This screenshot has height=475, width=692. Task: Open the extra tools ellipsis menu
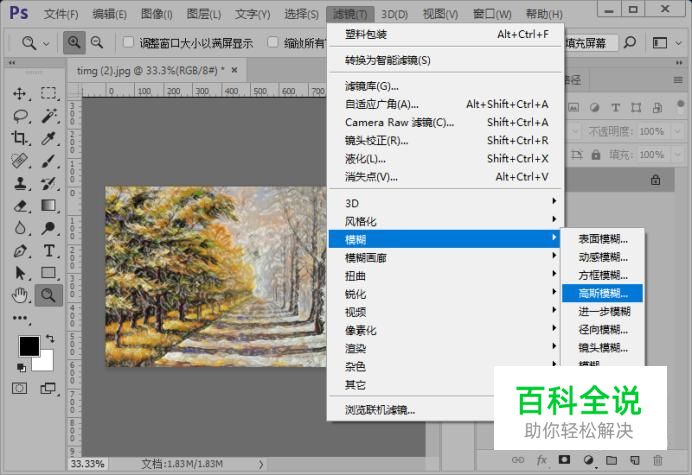(x=20, y=318)
